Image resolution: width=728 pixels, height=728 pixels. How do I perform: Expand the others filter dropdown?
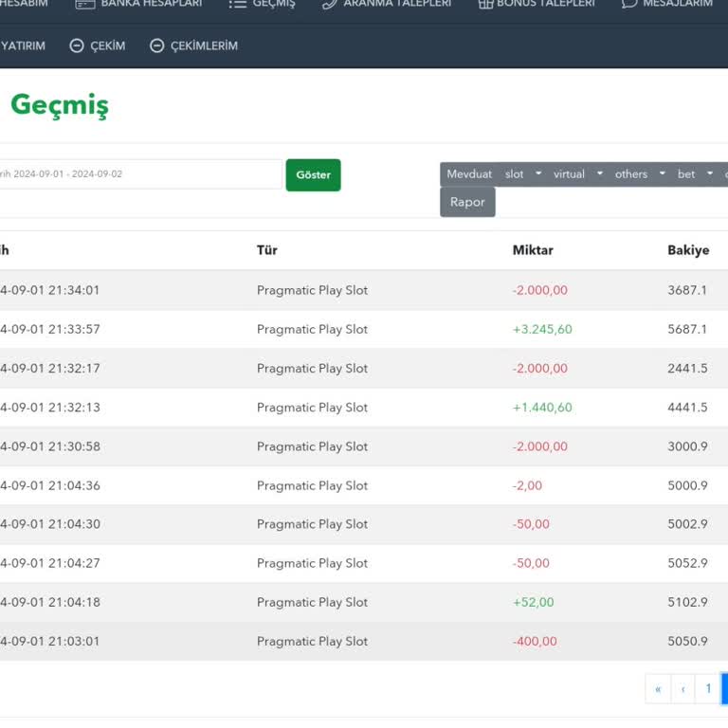click(x=662, y=173)
